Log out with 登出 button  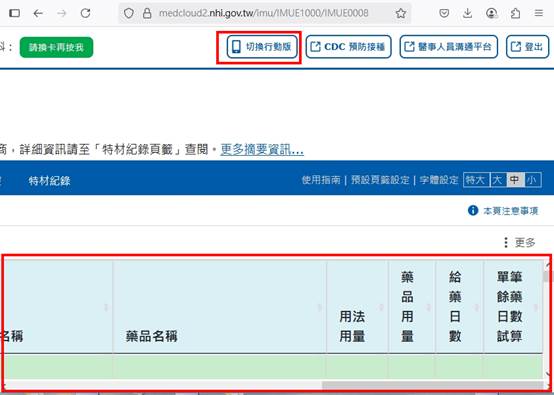click(528, 47)
